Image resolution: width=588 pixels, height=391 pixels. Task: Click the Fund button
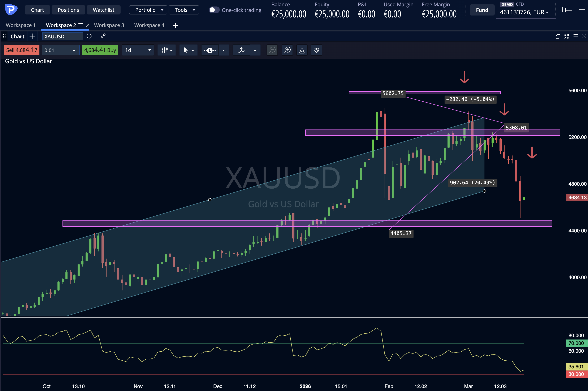[482, 10]
